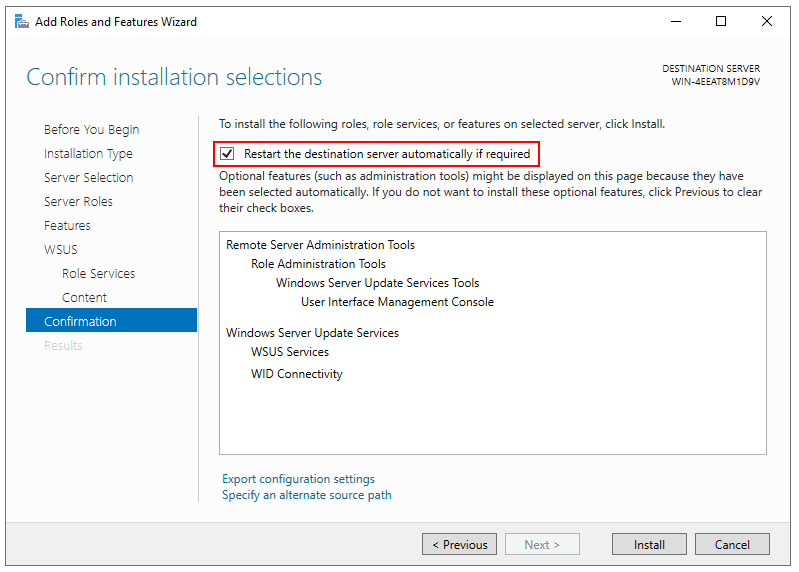This screenshot has width=799, height=572.
Task: Navigate to the WSUS step
Action: [x=61, y=249]
